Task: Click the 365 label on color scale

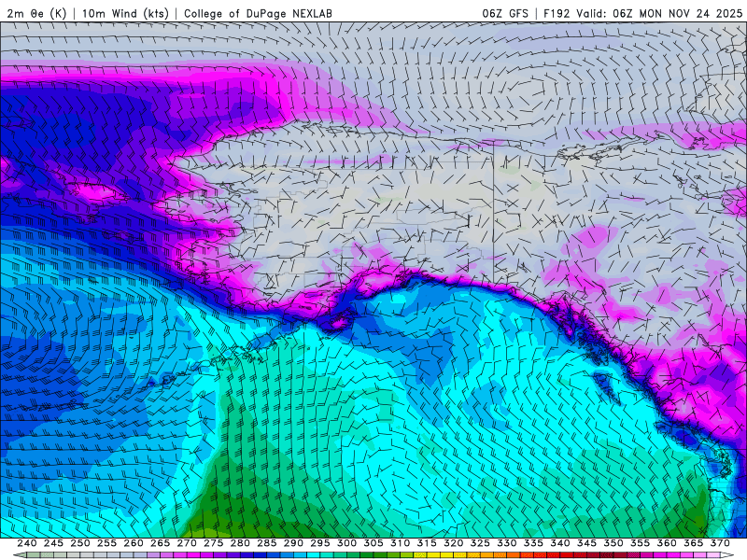Action: pyautogui.click(x=694, y=543)
